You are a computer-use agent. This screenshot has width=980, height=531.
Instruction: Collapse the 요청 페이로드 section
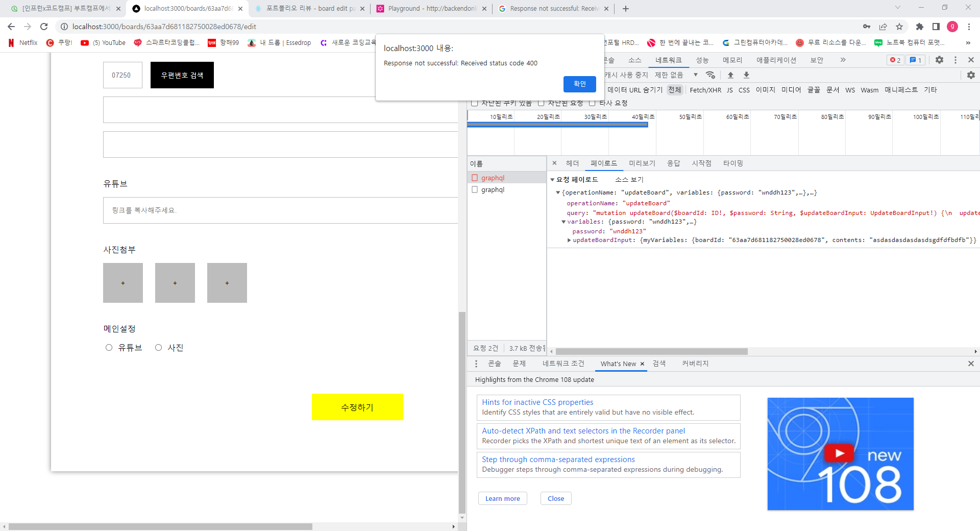coord(552,180)
